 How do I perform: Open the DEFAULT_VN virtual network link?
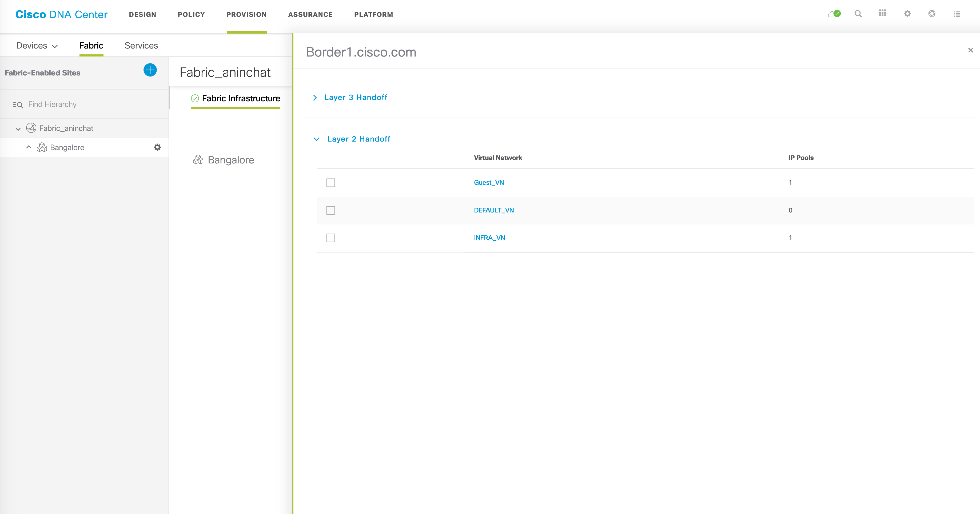click(x=494, y=210)
